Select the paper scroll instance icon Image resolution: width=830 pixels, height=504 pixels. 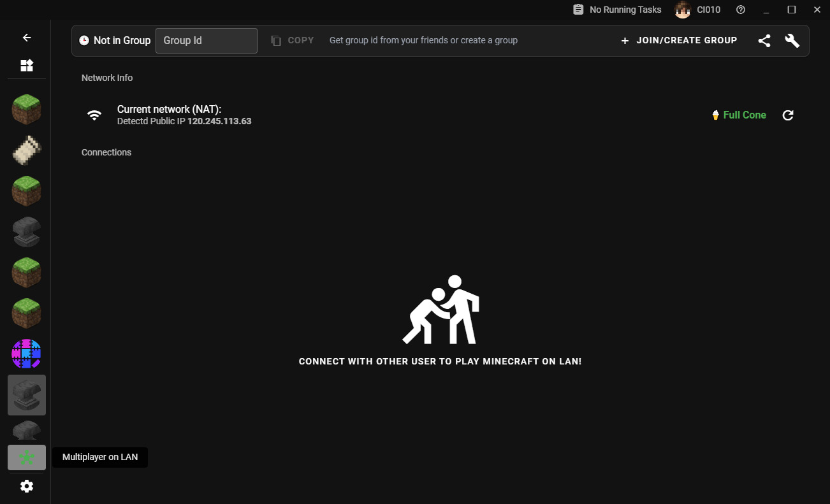pyautogui.click(x=27, y=150)
